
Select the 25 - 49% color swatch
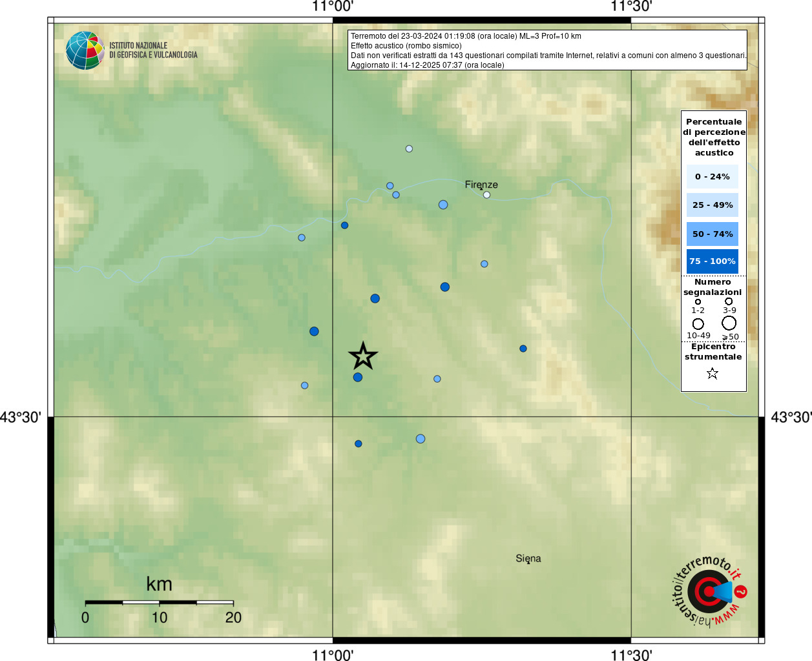(x=713, y=205)
